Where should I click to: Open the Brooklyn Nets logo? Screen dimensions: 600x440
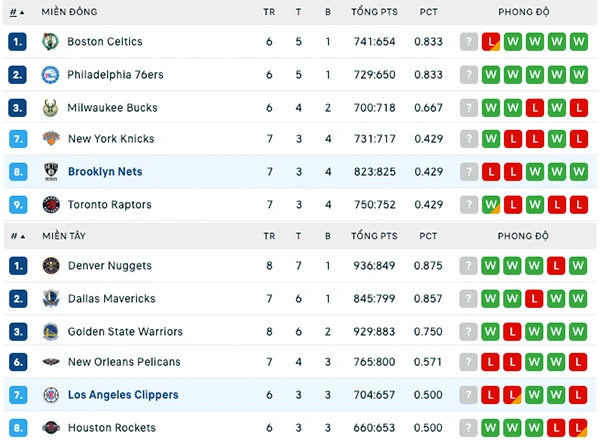tap(51, 172)
